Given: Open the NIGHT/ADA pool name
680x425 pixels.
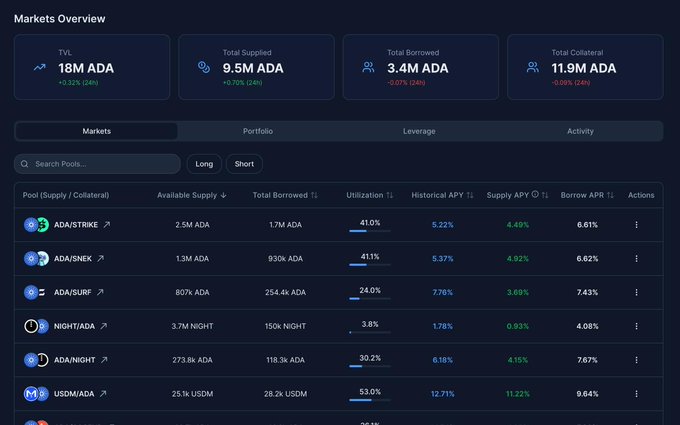Looking at the screenshot, I should (74, 326).
